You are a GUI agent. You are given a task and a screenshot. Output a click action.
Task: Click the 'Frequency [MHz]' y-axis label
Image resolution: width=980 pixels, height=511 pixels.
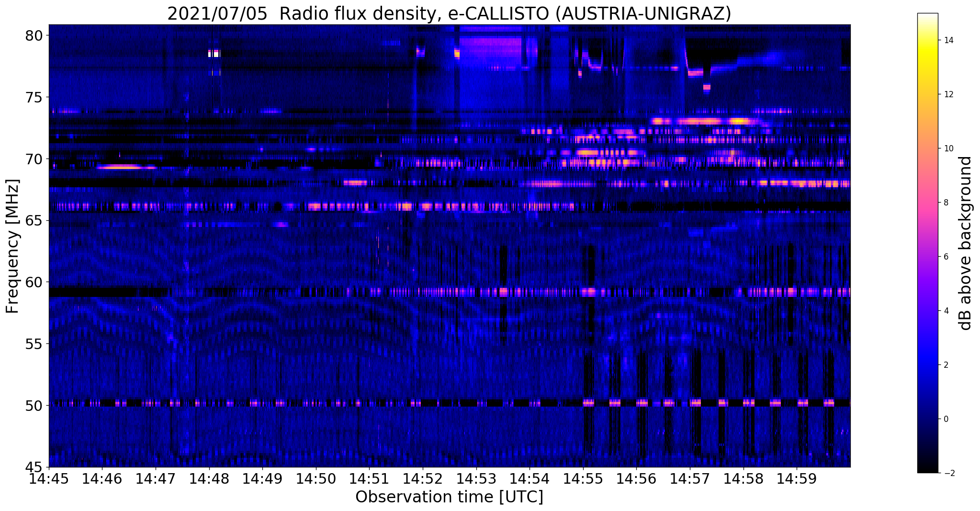(x=12, y=246)
